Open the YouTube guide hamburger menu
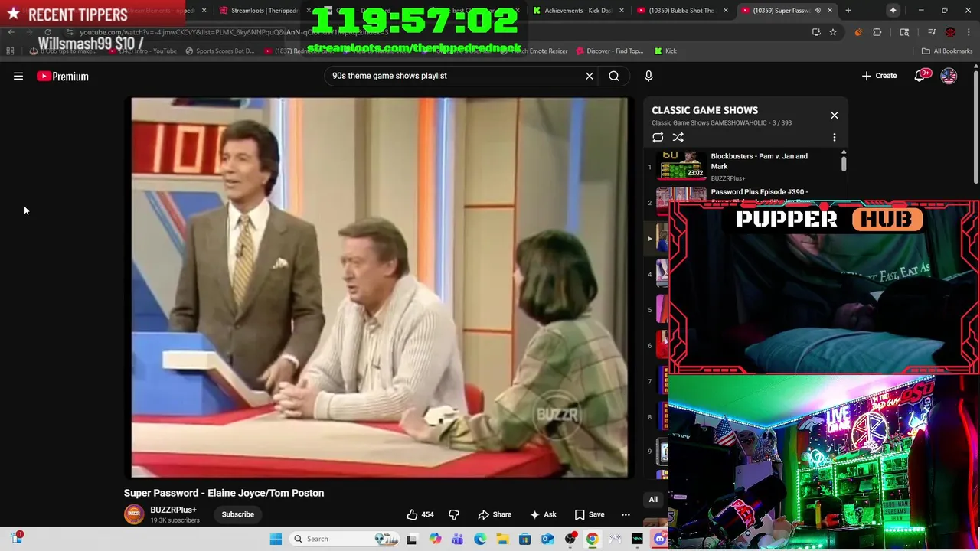This screenshot has height=551, width=980. (18, 77)
